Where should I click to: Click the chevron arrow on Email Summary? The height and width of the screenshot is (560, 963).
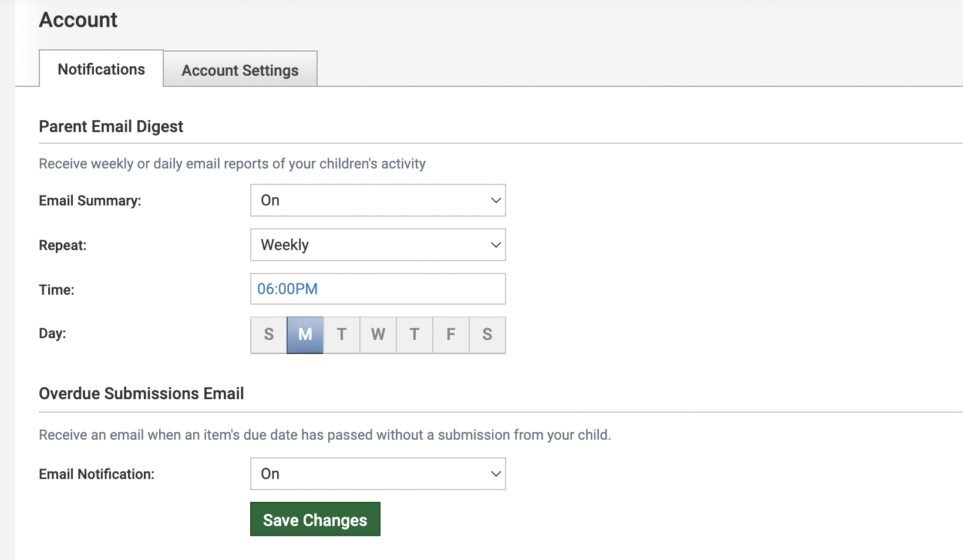click(496, 200)
